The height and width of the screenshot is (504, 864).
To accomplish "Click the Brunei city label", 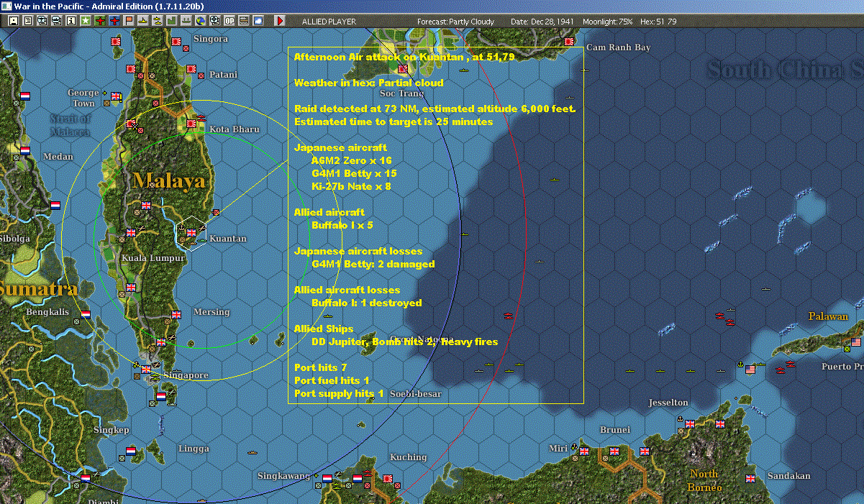I will pos(615,430).
